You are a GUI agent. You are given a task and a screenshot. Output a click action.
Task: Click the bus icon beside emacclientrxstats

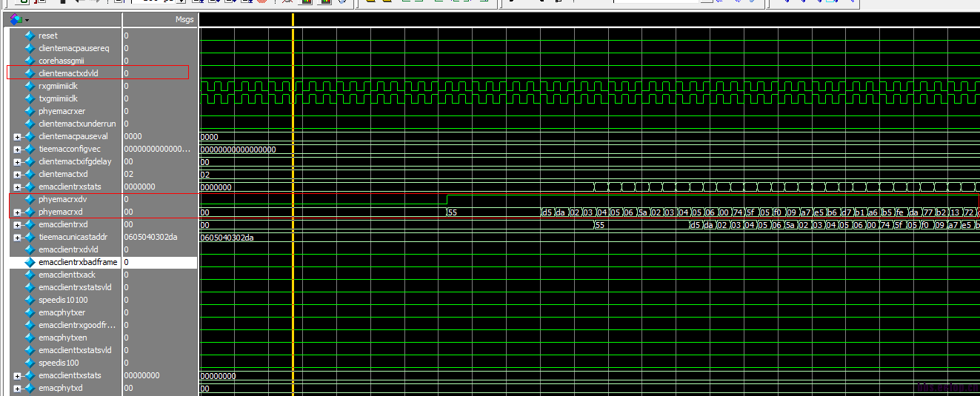(x=30, y=187)
